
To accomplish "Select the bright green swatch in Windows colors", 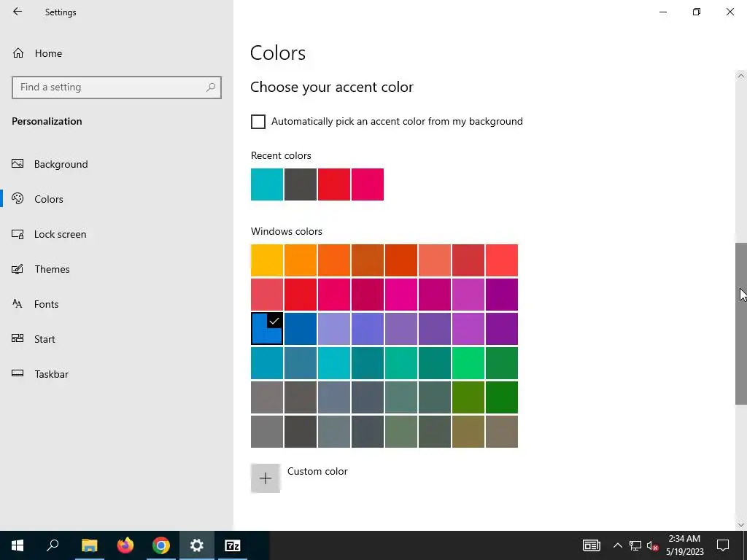I will click(468, 363).
